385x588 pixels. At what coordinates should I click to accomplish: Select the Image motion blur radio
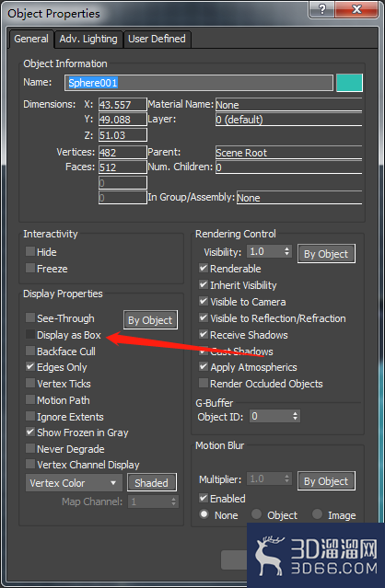[x=317, y=513]
